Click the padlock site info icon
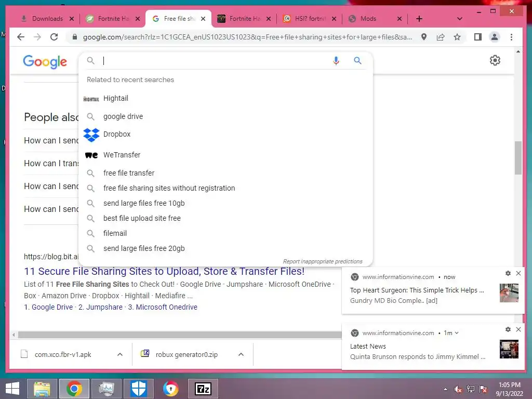Image resolution: width=532 pixels, height=399 pixels. point(75,37)
